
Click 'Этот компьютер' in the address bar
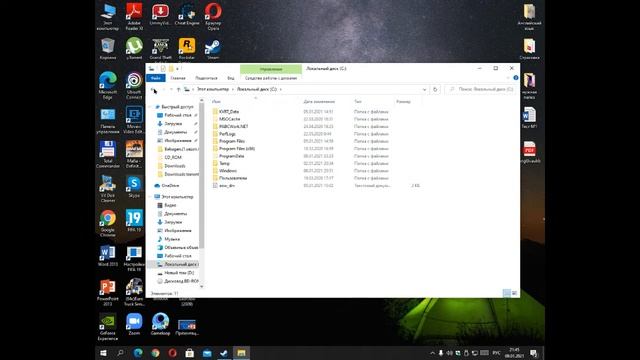pos(213,89)
